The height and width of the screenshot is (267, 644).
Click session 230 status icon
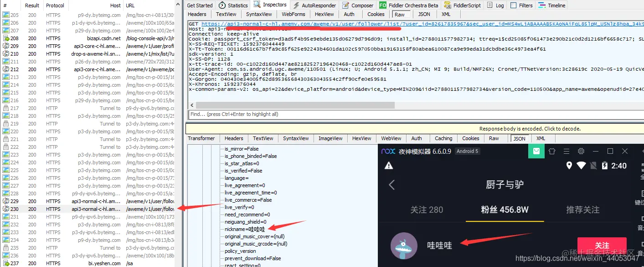click(6, 209)
